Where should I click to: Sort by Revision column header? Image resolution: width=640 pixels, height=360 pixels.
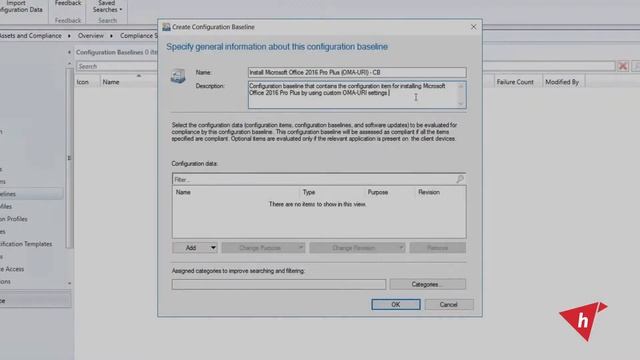pos(429,192)
